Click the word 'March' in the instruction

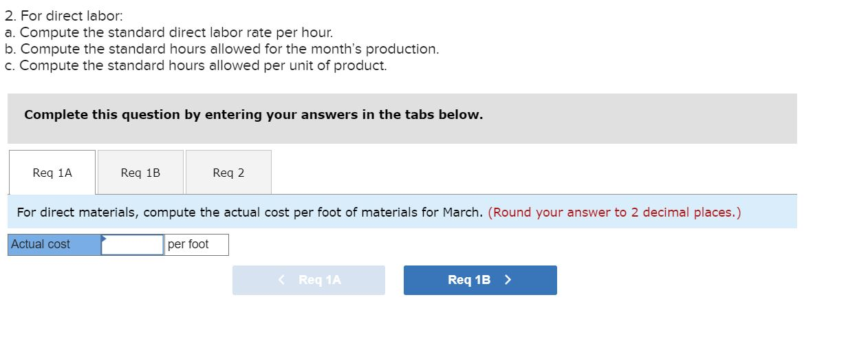(x=462, y=213)
